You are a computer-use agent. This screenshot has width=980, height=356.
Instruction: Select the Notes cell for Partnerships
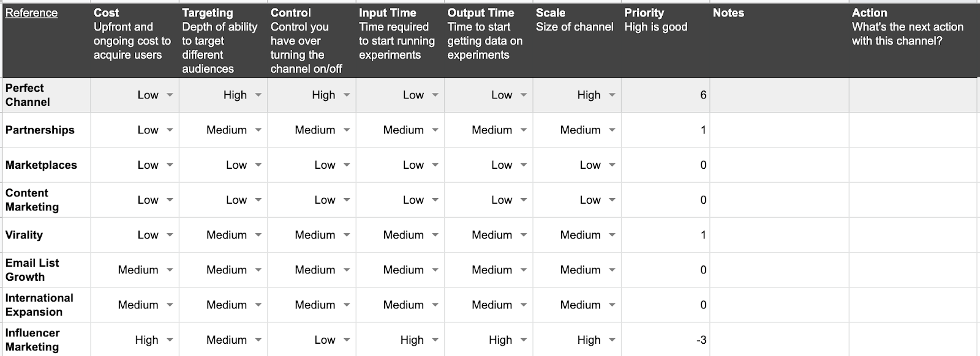coord(779,130)
